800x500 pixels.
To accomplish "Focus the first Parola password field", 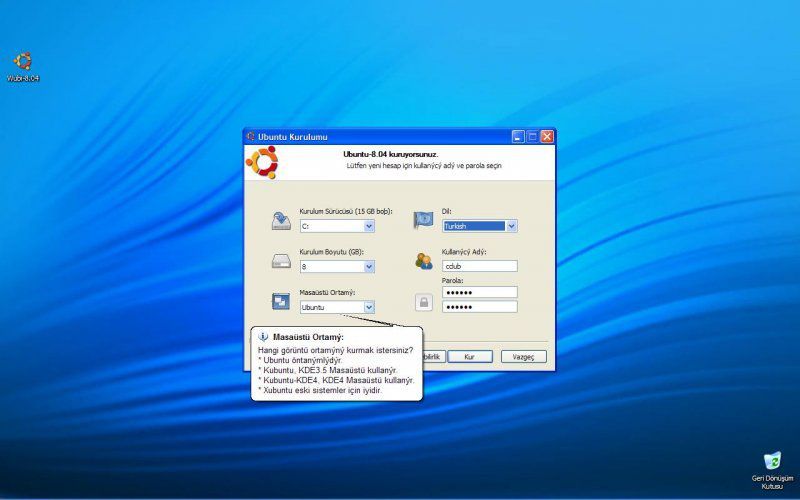I will [x=479, y=292].
